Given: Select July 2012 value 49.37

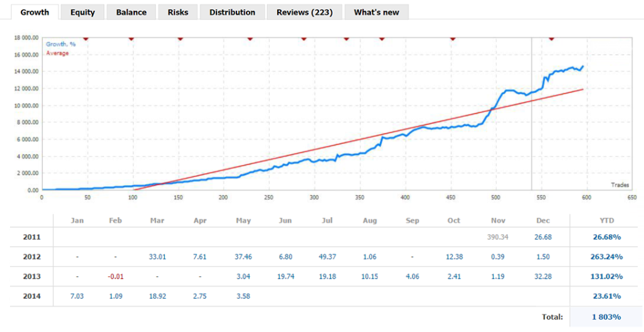Looking at the screenshot, I should click(328, 256).
